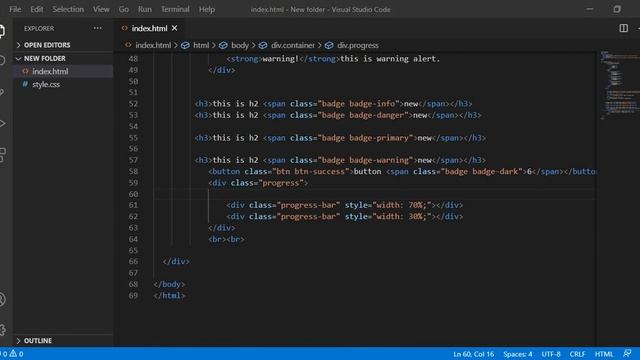Open Run and Debug activity icon
Viewport: 640px width, 360px height.
pos(2,123)
